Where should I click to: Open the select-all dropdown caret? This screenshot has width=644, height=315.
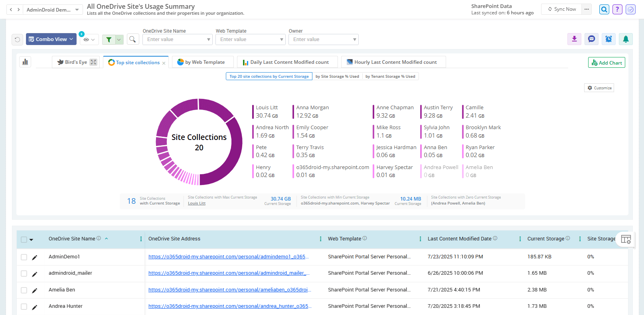pos(32,240)
